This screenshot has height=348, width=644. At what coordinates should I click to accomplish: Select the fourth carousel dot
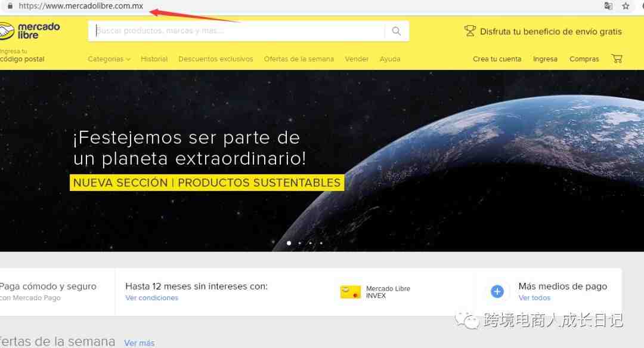click(321, 243)
